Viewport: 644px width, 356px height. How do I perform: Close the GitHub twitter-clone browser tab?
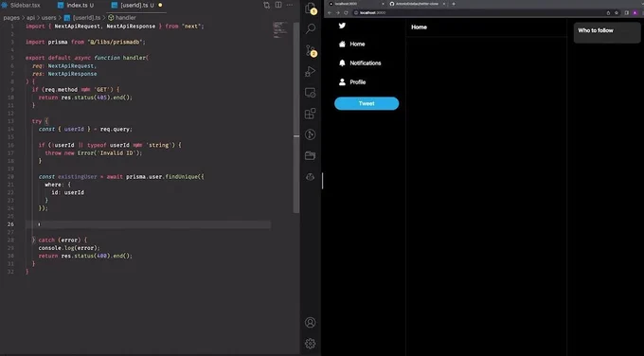tap(444, 4)
